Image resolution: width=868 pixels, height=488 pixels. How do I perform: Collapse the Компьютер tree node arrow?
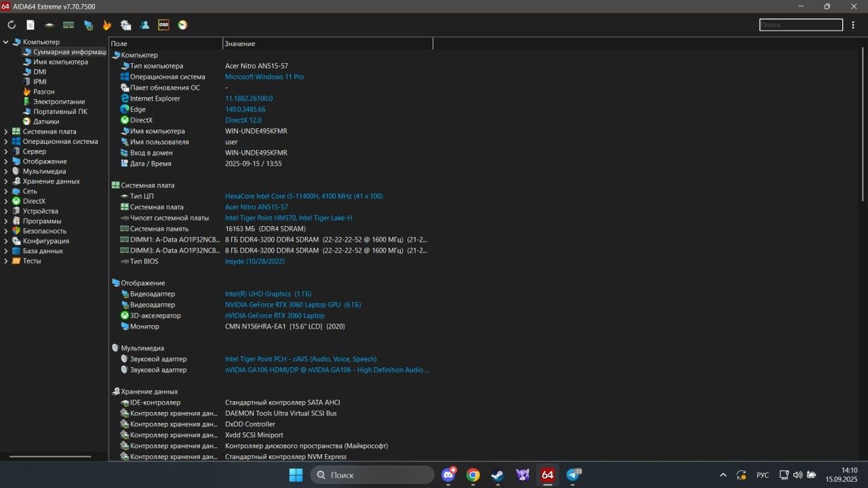tap(6, 42)
